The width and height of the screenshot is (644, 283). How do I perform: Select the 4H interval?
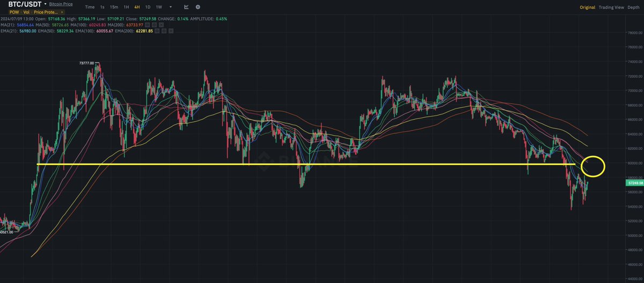(137, 7)
